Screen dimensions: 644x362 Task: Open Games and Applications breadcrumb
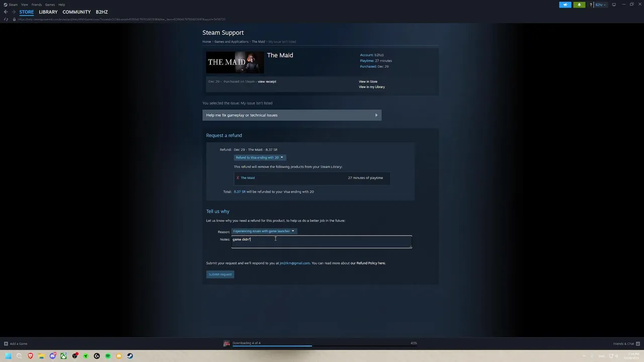[231, 42]
